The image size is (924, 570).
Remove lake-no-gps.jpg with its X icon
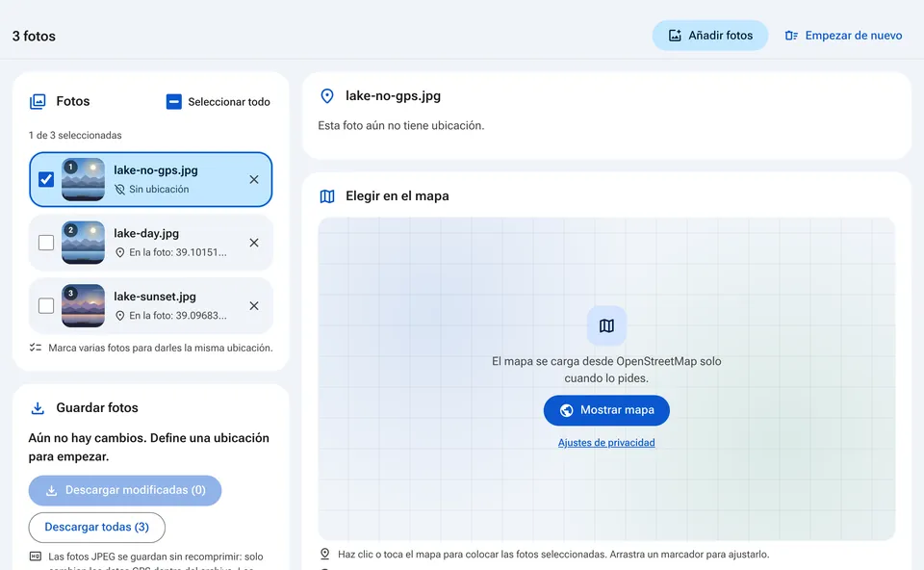click(254, 179)
